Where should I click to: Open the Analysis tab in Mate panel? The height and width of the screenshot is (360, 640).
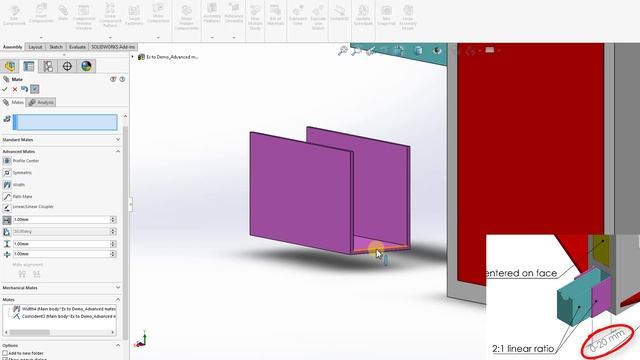tap(41, 102)
